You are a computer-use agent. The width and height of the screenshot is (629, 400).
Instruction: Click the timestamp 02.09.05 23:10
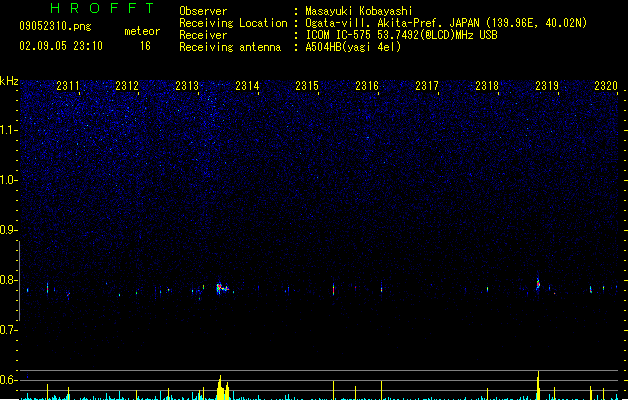pos(61,46)
